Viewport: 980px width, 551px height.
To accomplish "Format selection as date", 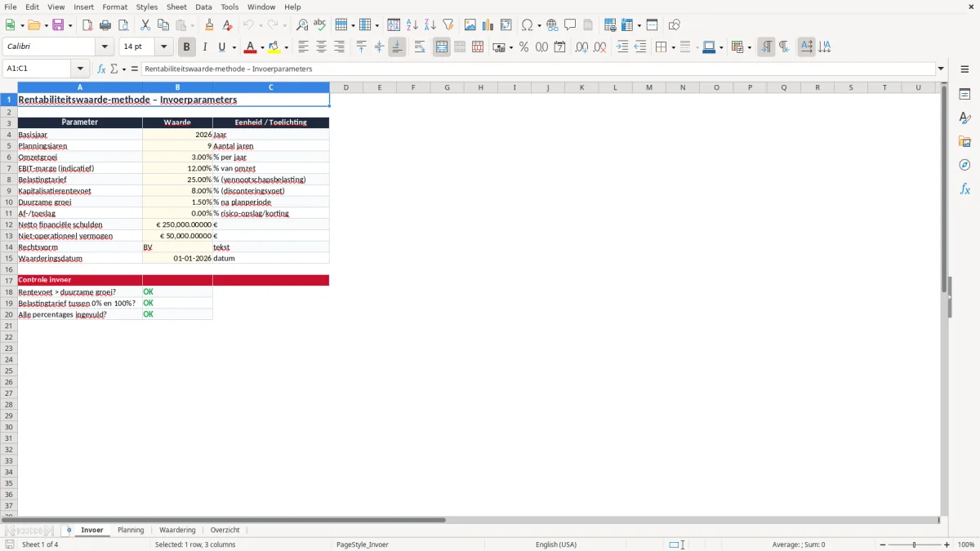I will click(x=559, y=47).
